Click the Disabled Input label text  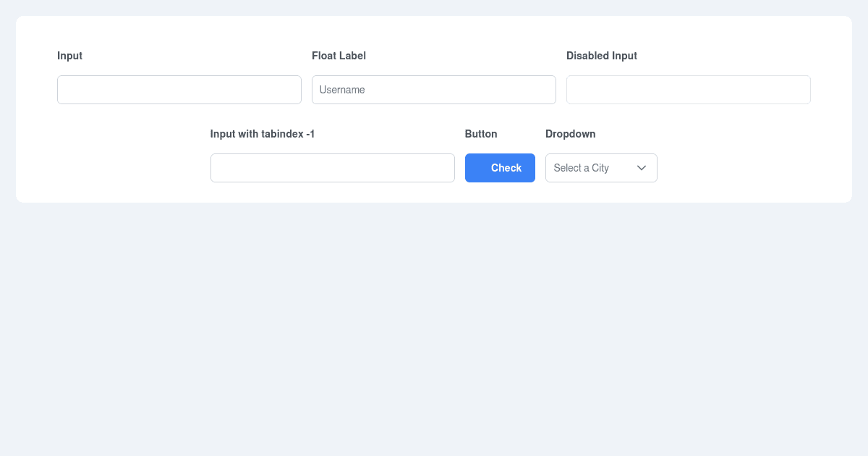[x=602, y=56]
